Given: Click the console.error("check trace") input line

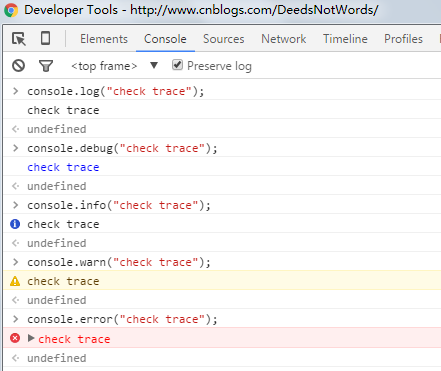Looking at the screenshot, I should 122,319.
